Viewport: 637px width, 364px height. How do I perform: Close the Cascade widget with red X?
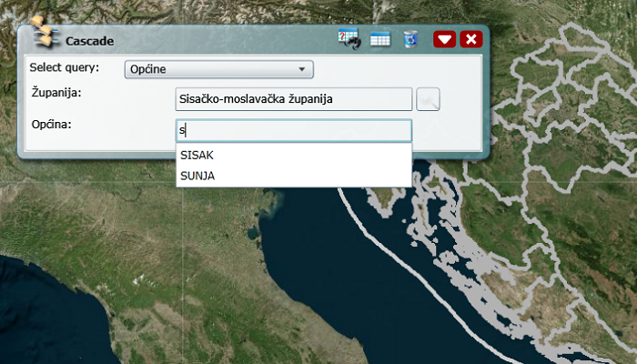point(470,39)
